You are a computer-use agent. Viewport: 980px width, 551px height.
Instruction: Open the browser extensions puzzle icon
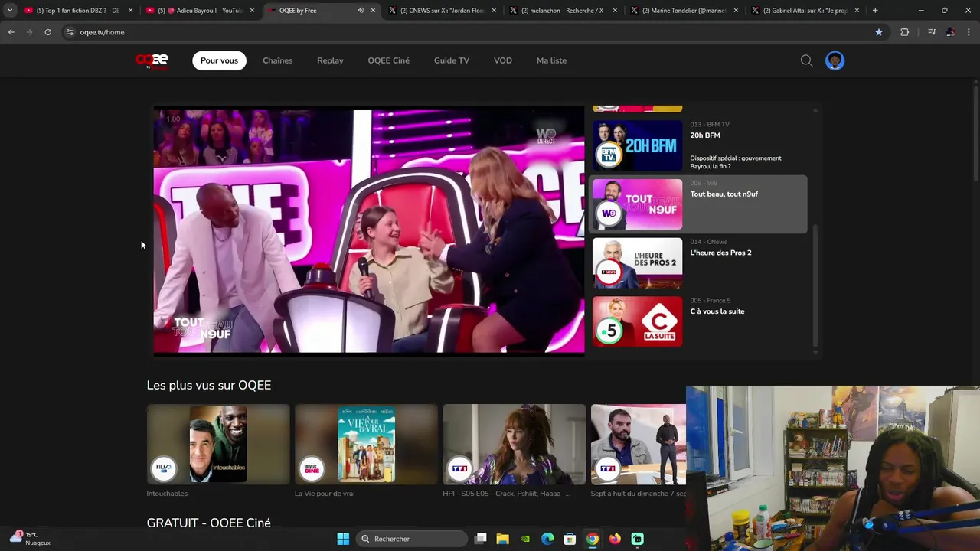[904, 32]
